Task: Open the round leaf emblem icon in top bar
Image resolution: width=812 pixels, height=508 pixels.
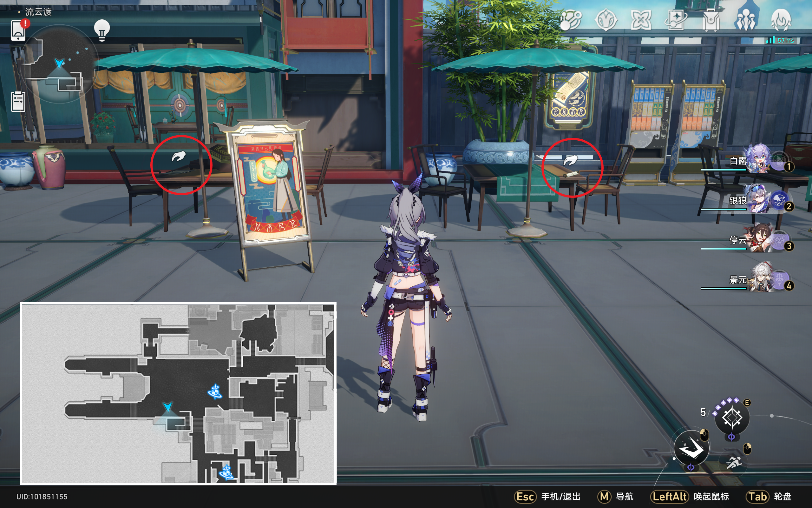Action: [x=606, y=20]
